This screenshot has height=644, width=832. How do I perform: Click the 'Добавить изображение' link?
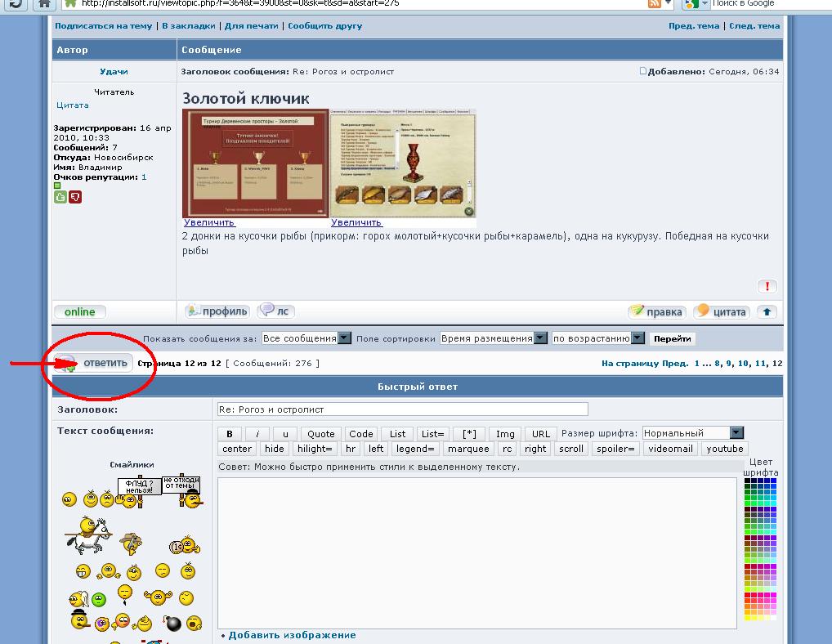click(292, 635)
